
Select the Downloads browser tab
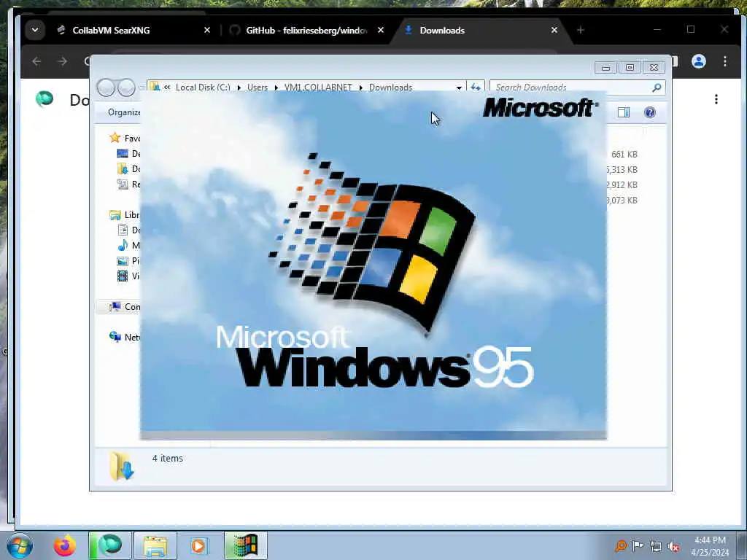tap(441, 30)
